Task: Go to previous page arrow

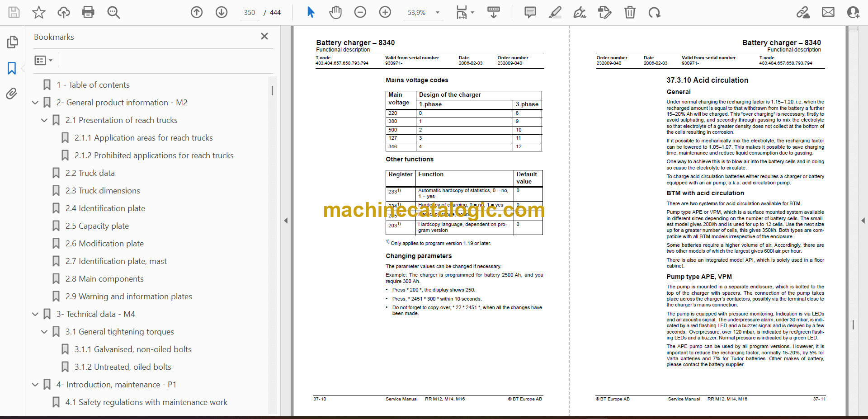Action: pyautogui.click(x=197, y=12)
